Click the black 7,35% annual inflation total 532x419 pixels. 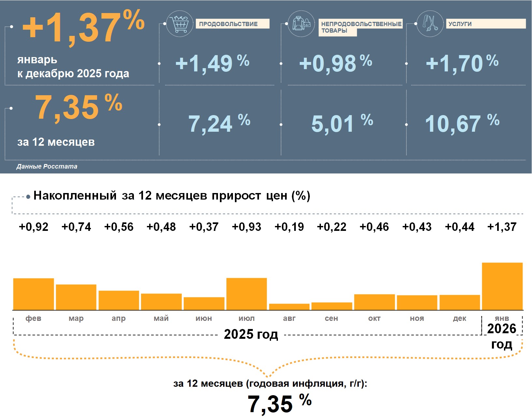[x=279, y=403]
